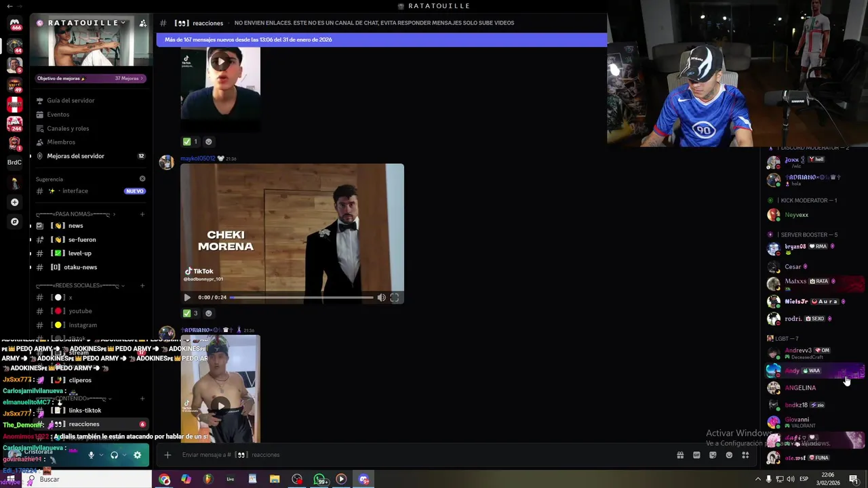
Task: Open the BrdC server in sidebar
Action: click(14, 163)
